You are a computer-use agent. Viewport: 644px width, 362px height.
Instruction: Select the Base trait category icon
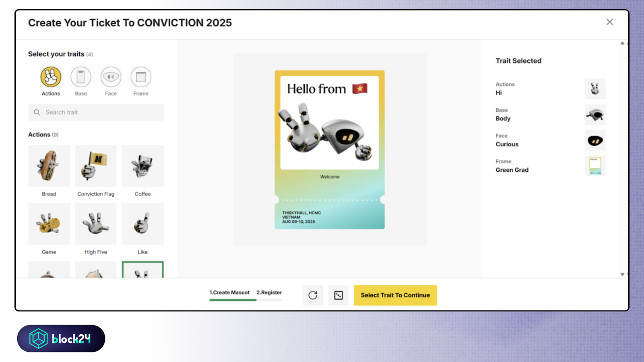pyautogui.click(x=81, y=77)
